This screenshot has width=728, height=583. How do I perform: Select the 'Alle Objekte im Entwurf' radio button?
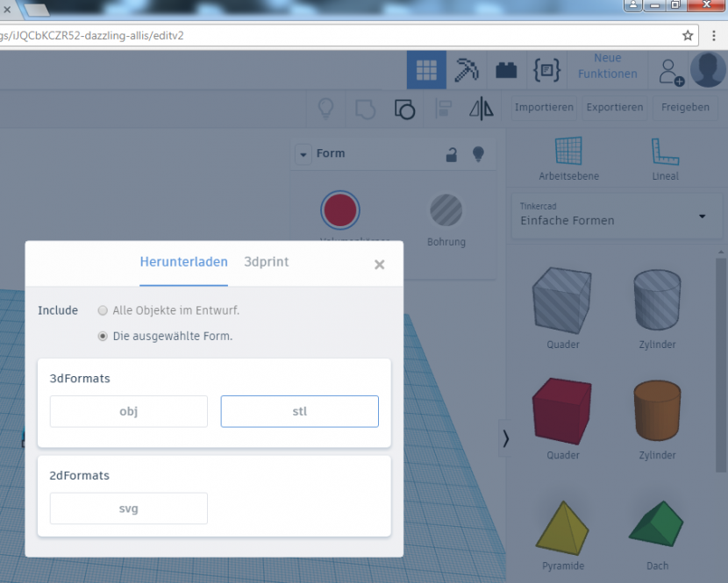pyautogui.click(x=103, y=310)
